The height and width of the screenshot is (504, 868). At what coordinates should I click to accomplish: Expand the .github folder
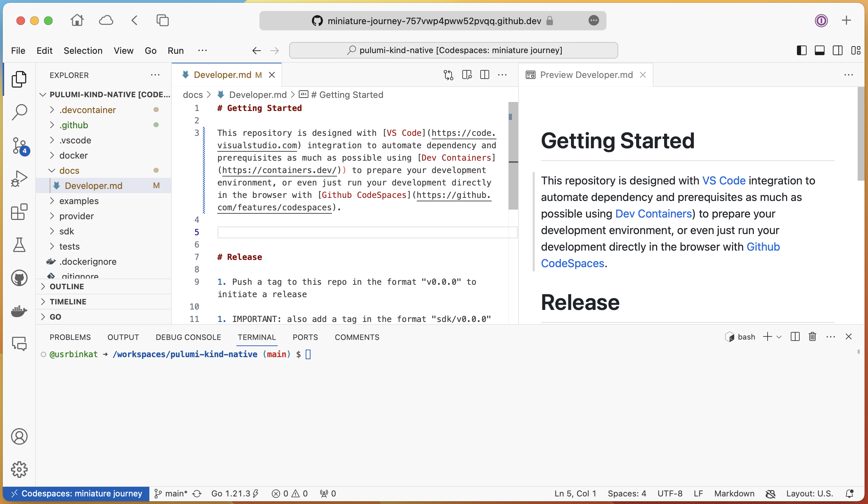point(103,125)
